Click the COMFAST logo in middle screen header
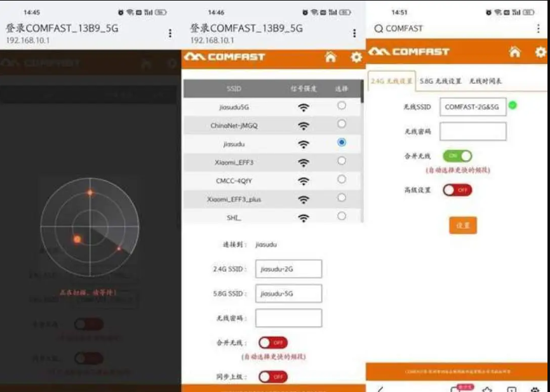The image size is (550, 392). pos(224,57)
